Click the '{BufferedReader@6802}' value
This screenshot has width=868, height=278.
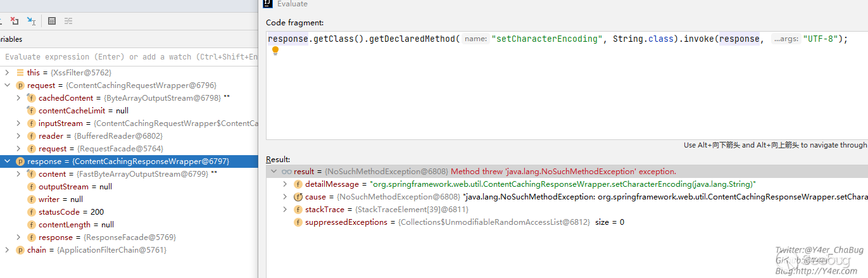pyautogui.click(x=118, y=136)
